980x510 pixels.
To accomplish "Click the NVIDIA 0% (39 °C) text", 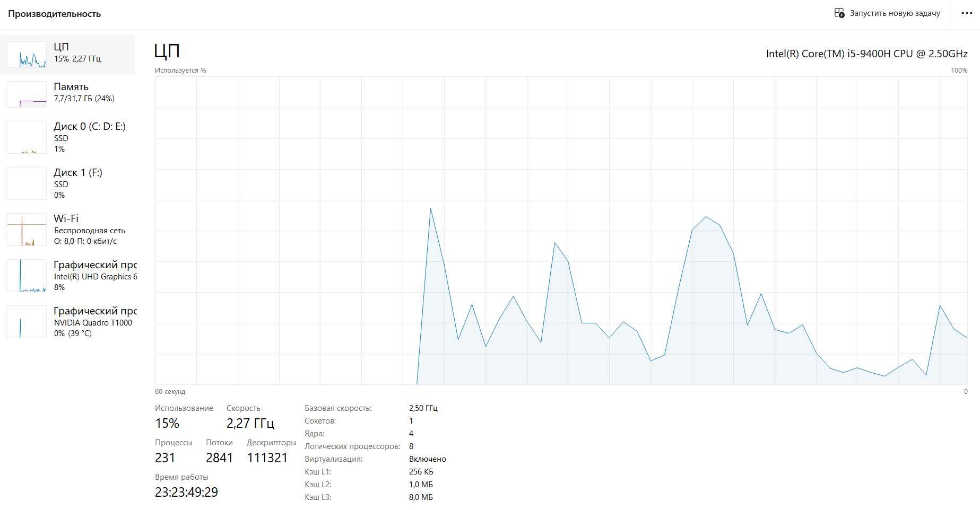I will (73, 333).
